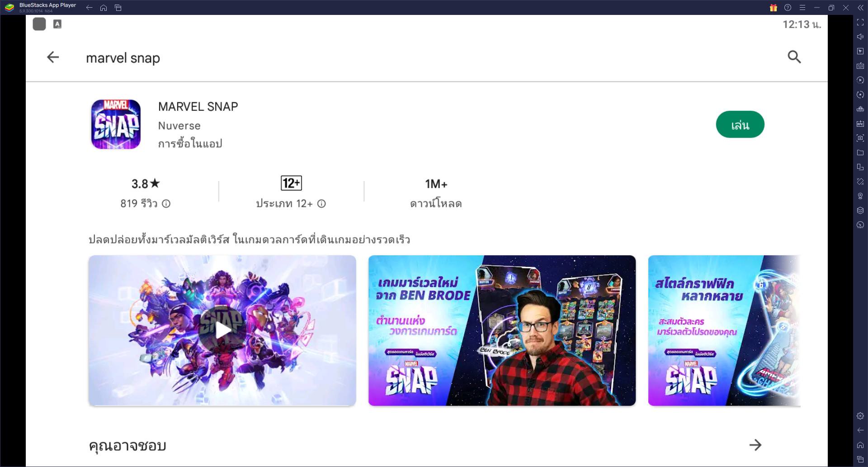
Task: Open the Ben Brode screenshot thumbnail
Action: click(502, 330)
